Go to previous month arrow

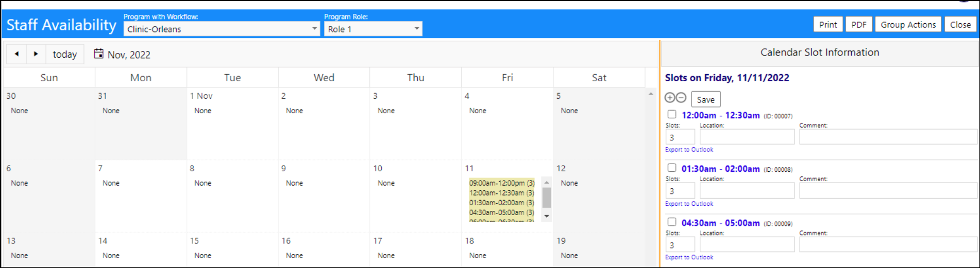coord(16,54)
